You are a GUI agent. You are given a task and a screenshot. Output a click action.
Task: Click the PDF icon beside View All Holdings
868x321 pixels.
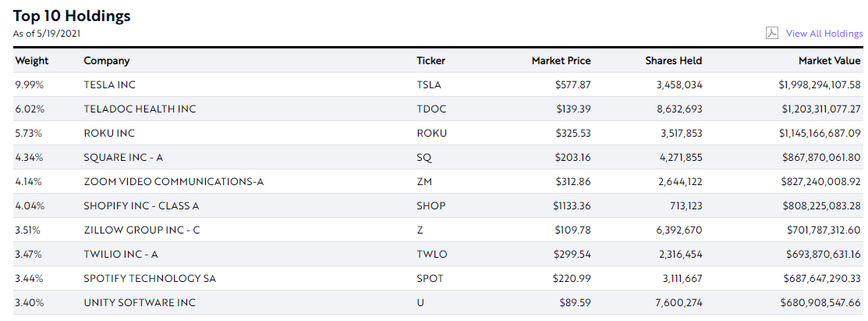(x=771, y=33)
